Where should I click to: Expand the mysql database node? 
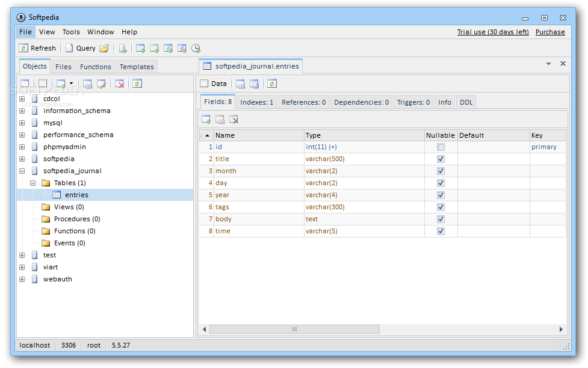click(x=22, y=123)
